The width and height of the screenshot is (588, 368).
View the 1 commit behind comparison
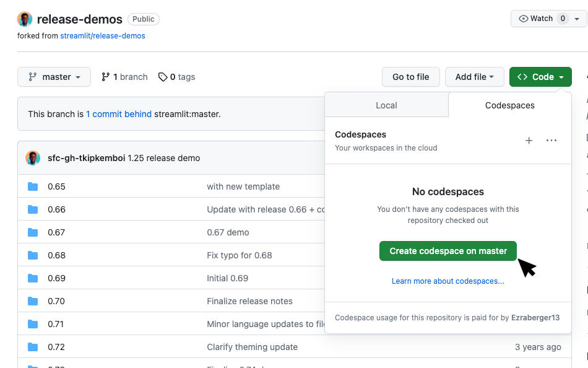click(119, 114)
